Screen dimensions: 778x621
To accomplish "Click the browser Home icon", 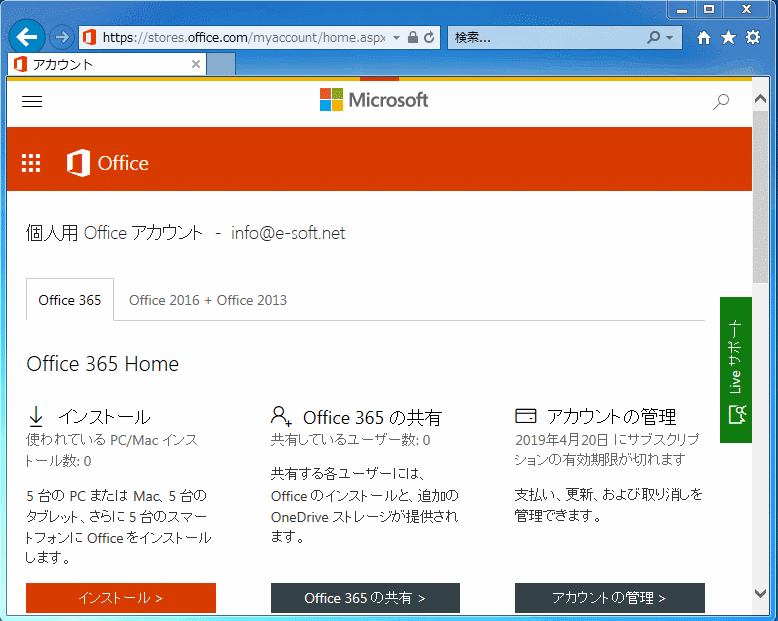I will [704, 38].
